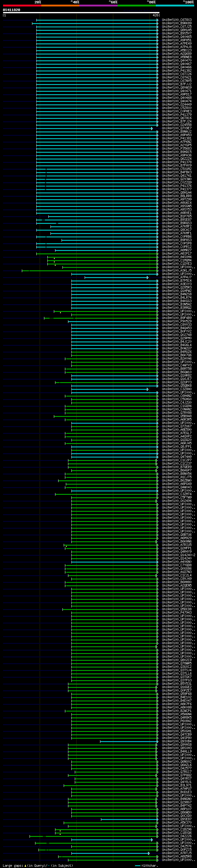Click the UniRef100_P41376 label
197x868 pixels.
177,186
